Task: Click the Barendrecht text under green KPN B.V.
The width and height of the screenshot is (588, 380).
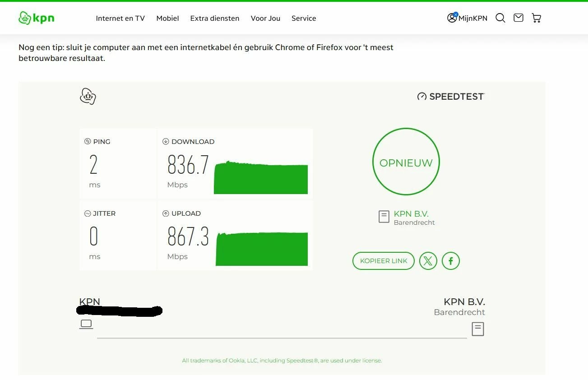Action: point(414,222)
